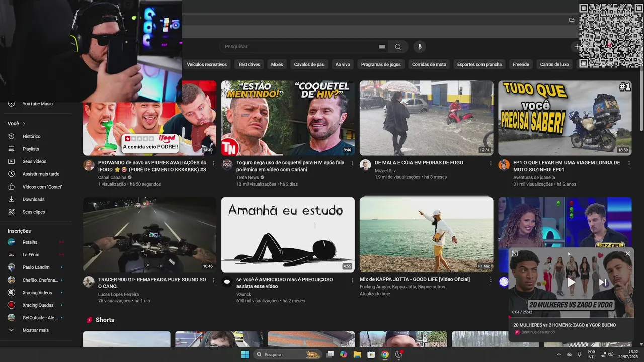Play the miniplayer video
This screenshot has height=362, width=644.
(x=571, y=282)
